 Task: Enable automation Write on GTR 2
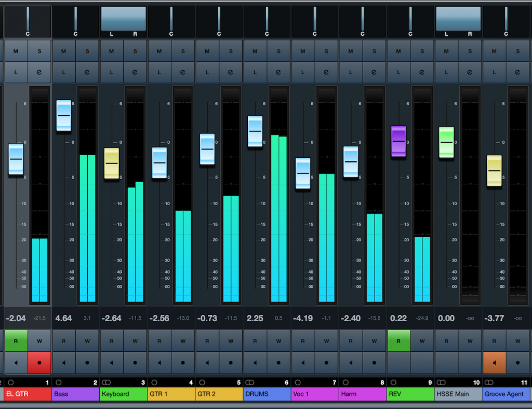(x=230, y=341)
